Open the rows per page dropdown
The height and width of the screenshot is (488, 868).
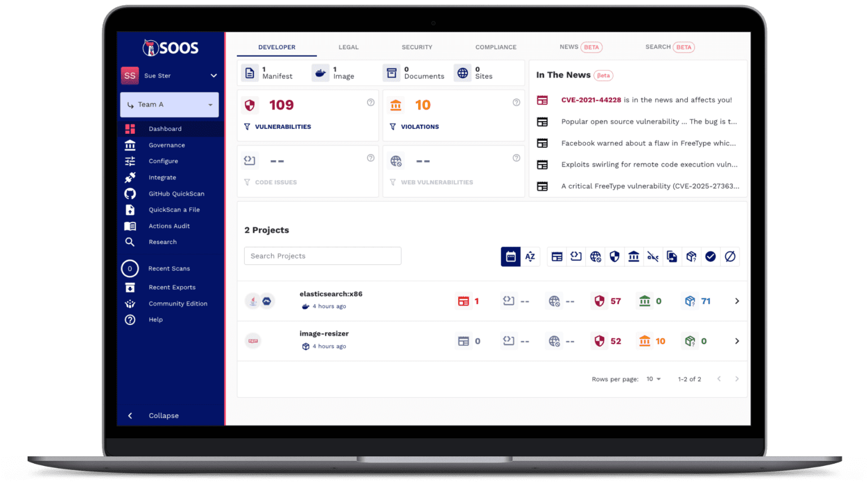[654, 379]
